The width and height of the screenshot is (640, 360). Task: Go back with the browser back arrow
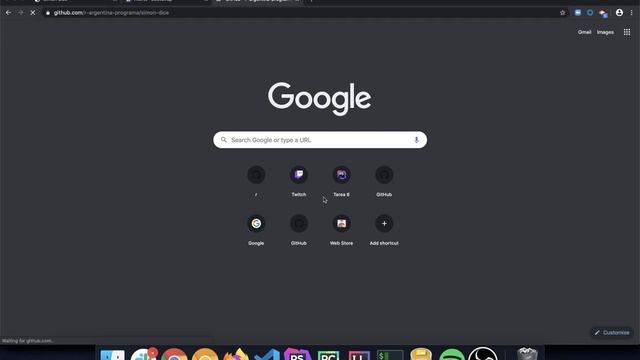point(9,13)
